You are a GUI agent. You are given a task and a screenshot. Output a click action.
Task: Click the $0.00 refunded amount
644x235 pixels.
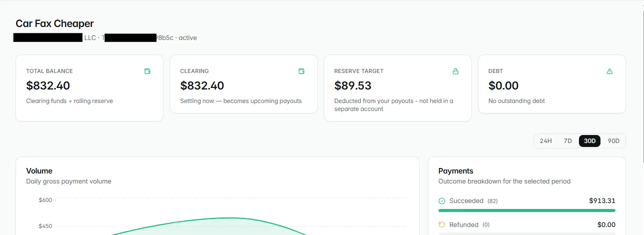tap(606, 225)
